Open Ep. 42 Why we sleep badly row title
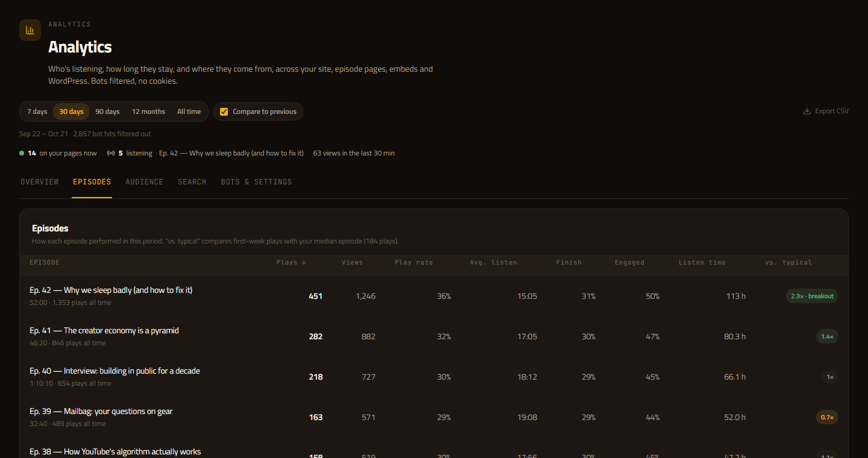 click(x=111, y=290)
